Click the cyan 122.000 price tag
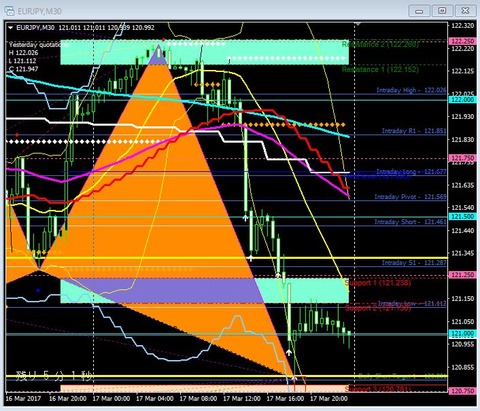 (x=463, y=100)
